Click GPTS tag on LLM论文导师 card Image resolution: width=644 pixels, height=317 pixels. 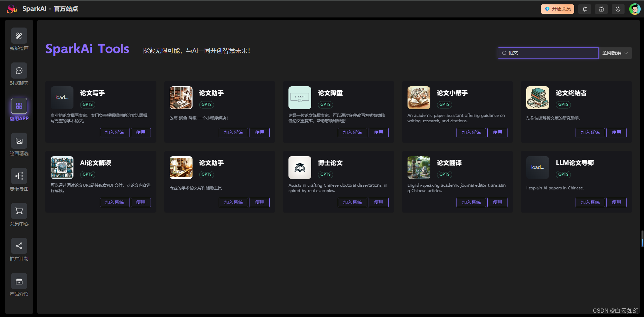click(563, 174)
